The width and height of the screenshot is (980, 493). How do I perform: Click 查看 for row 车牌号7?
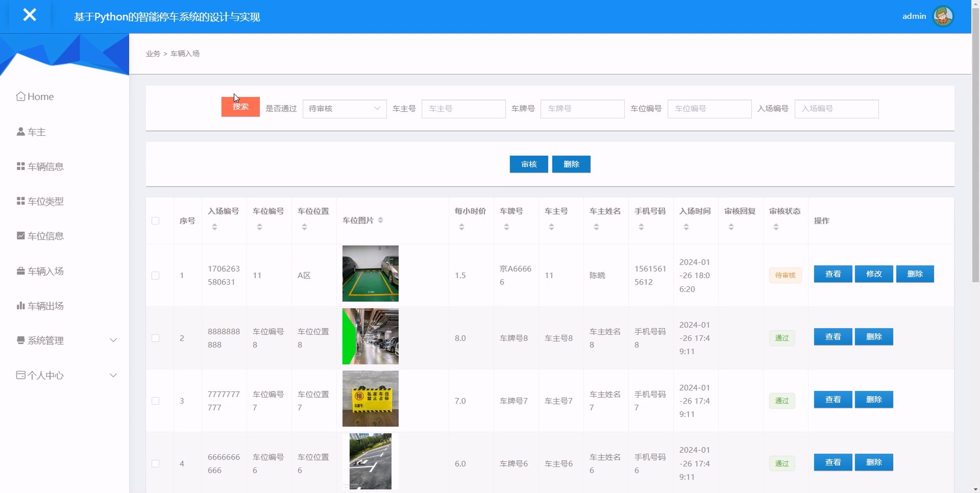[833, 399]
